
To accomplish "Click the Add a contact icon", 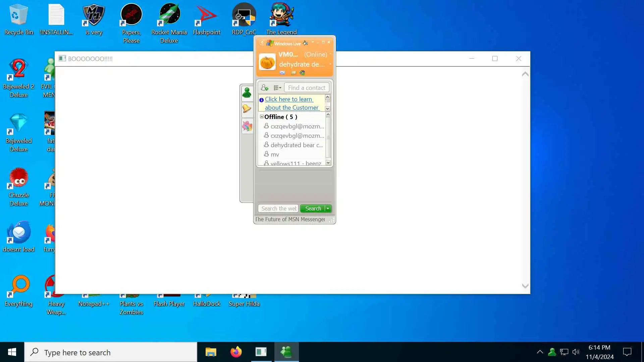I will 264,88.
